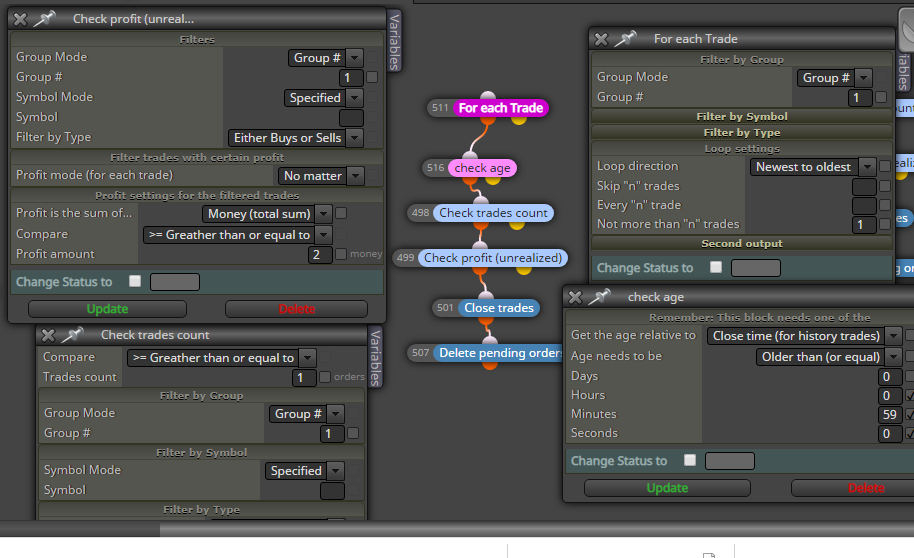Image resolution: width=914 pixels, height=558 pixels.
Task: Toggle checkbox beside Loop direction dropdown
Action: coord(885,167)
